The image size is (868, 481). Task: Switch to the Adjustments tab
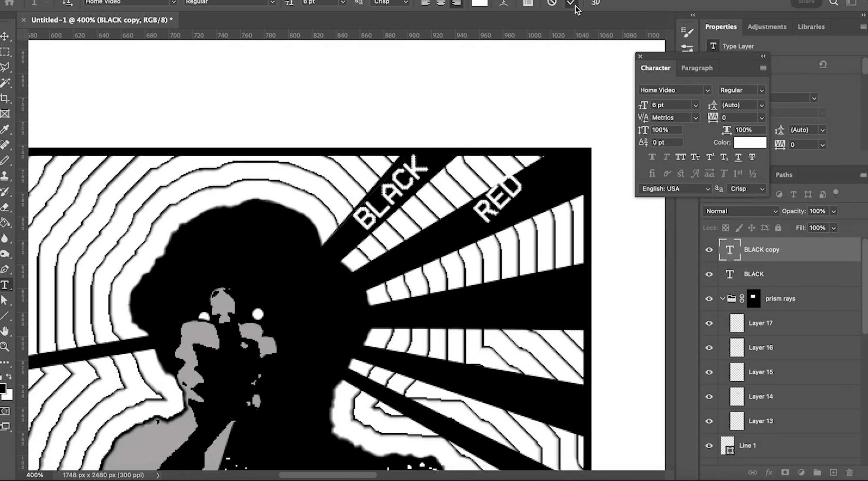(x=767, y=27)
